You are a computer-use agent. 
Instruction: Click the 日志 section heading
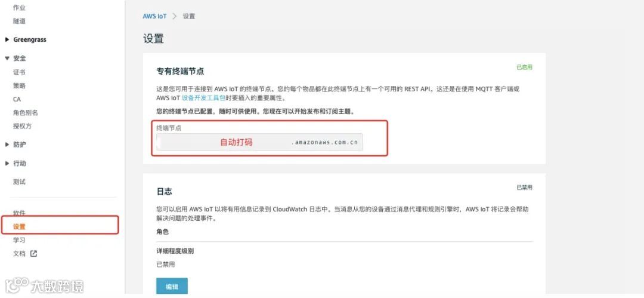tap(165, 191)
